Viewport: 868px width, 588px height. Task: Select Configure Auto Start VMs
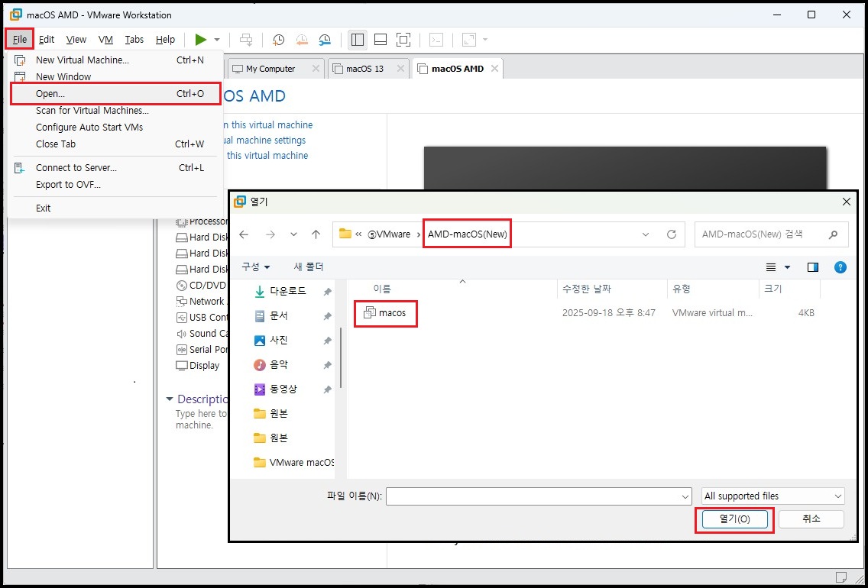click(115, 128)
